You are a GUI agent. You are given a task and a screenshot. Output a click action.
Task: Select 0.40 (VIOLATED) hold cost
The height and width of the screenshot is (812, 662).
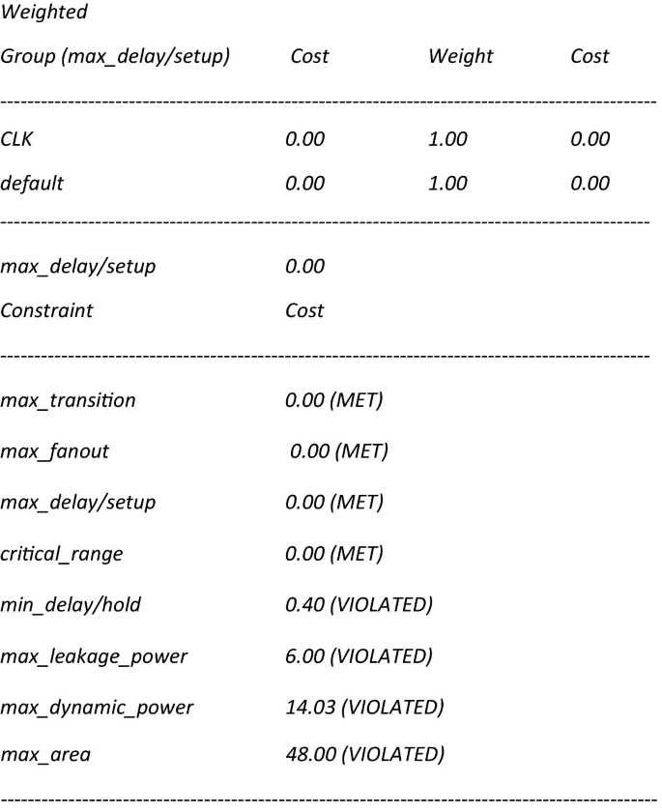pyautogui.click(x=360, y=604)
